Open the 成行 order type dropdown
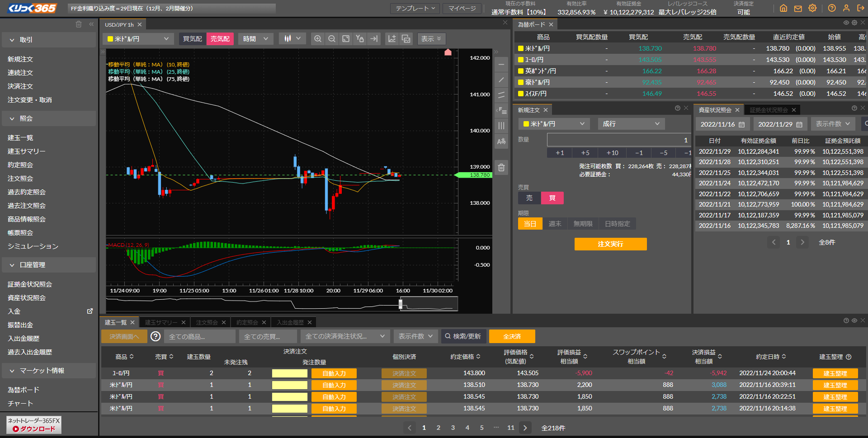Screen dimensions: 868x438 tap(631, 124)
